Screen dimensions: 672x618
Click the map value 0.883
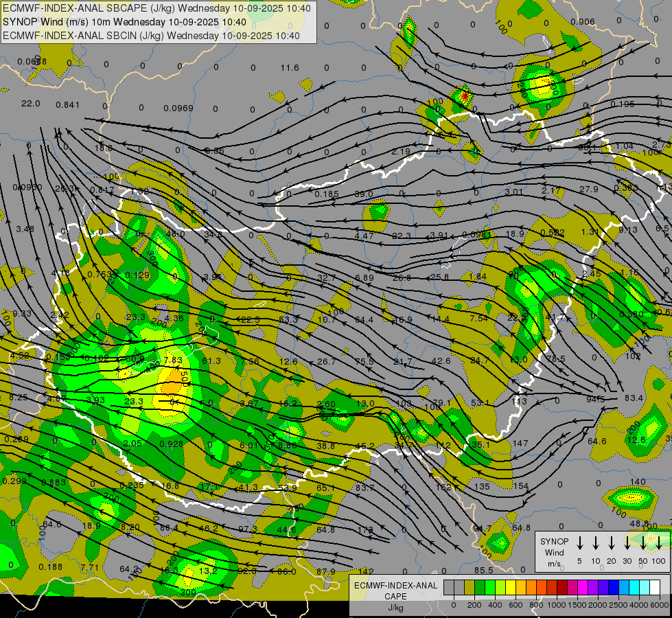click(x=53, y=483)
